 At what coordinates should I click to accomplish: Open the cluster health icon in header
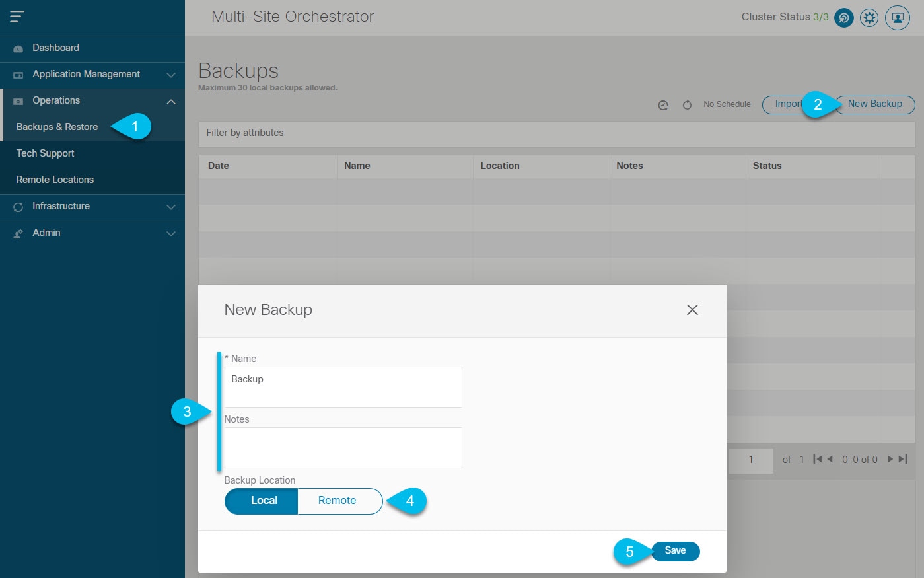(843, 18)
